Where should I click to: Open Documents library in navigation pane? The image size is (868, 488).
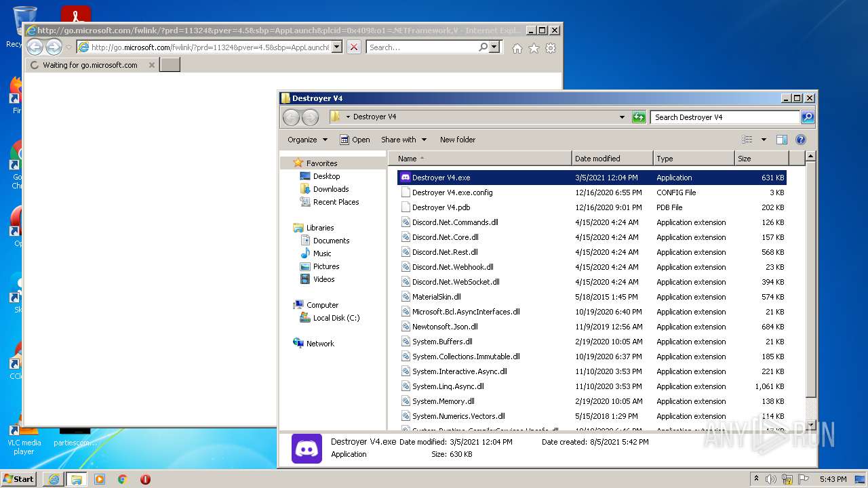(x=331, y=241)
